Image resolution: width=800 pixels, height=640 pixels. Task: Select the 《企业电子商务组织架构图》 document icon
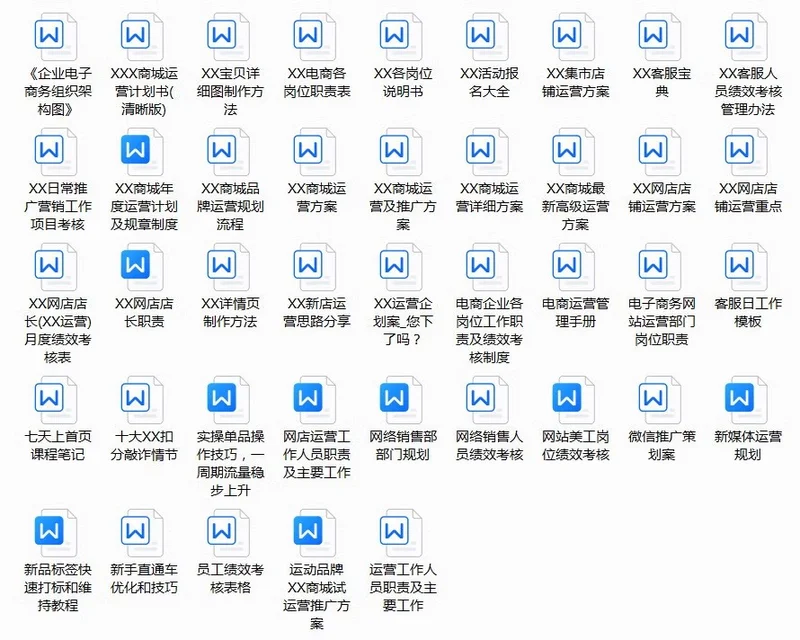(x=56, y=37)
